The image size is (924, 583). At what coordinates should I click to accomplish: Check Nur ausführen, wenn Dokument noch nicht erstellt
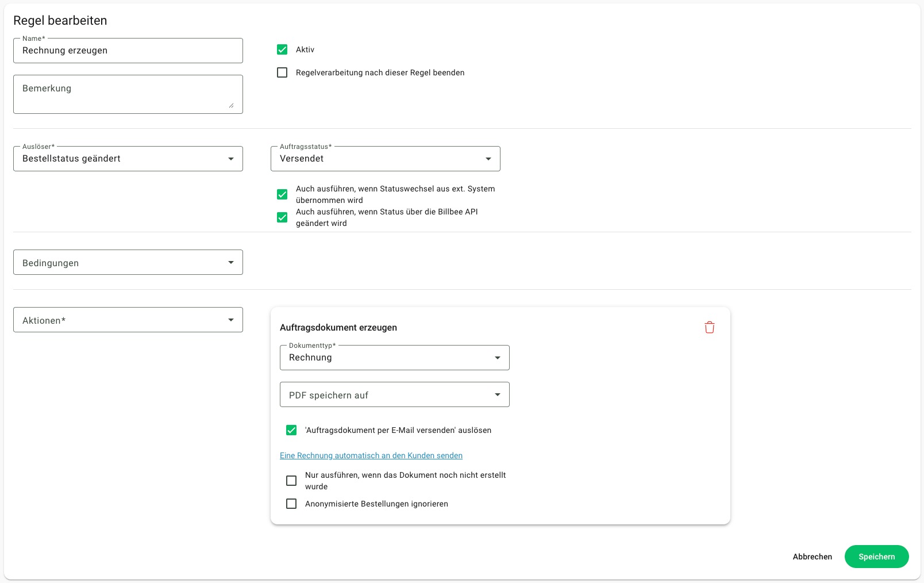(x=291, y=481)
